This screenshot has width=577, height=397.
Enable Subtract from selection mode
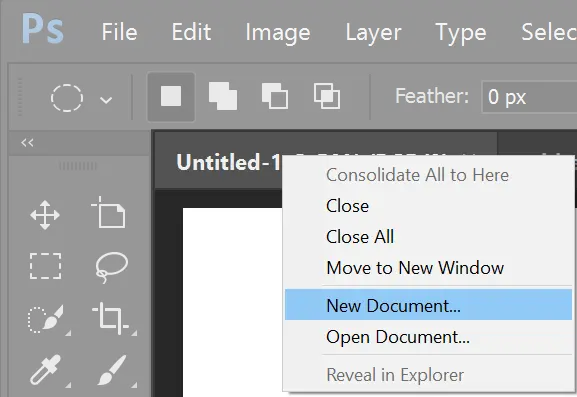(275, 96)
